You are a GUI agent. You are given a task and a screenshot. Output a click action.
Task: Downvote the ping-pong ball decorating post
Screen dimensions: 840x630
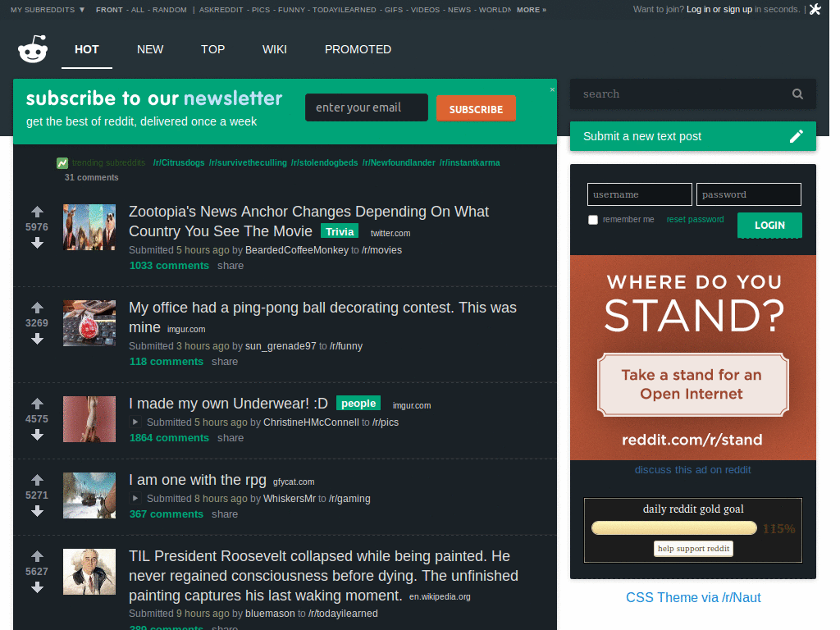pyautogui.click(x=37, y=339)
